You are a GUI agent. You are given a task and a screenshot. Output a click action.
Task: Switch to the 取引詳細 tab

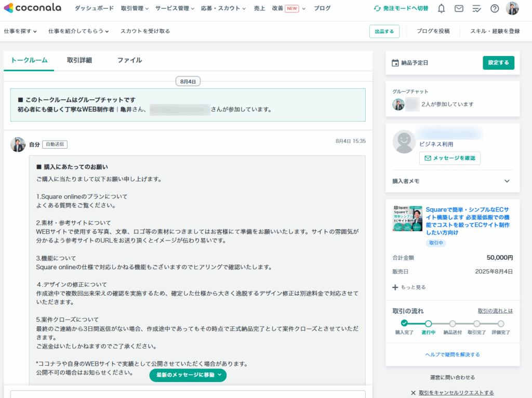[x=79, y=60]
